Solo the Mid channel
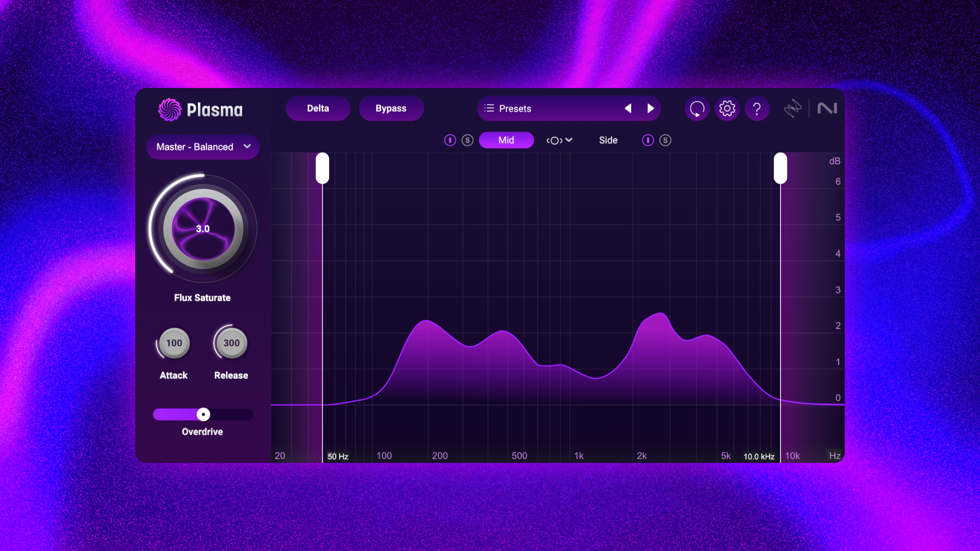Screen dimensions: 980x551 click(467, 140)
